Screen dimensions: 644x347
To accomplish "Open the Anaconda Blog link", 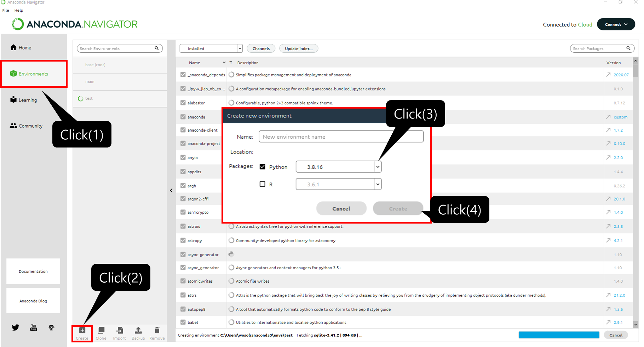I will point(33,301).
